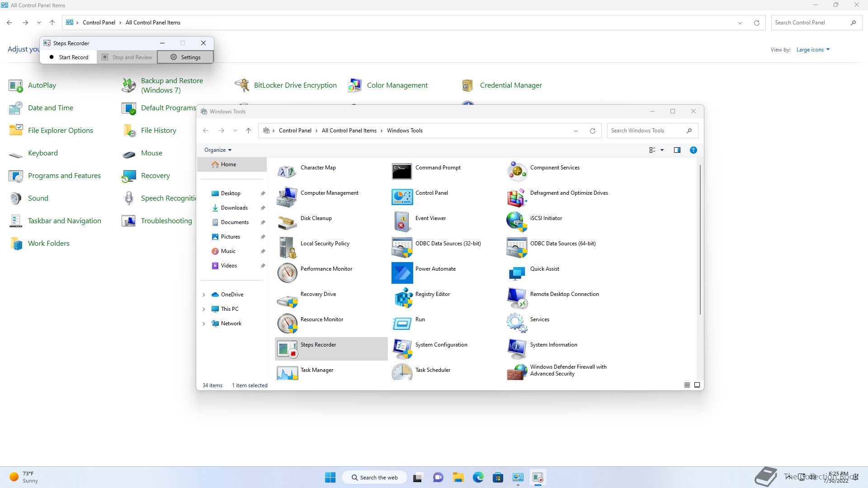Open the Services gear icon
Screen dimensions: 868x488
[x=517, y=324]
